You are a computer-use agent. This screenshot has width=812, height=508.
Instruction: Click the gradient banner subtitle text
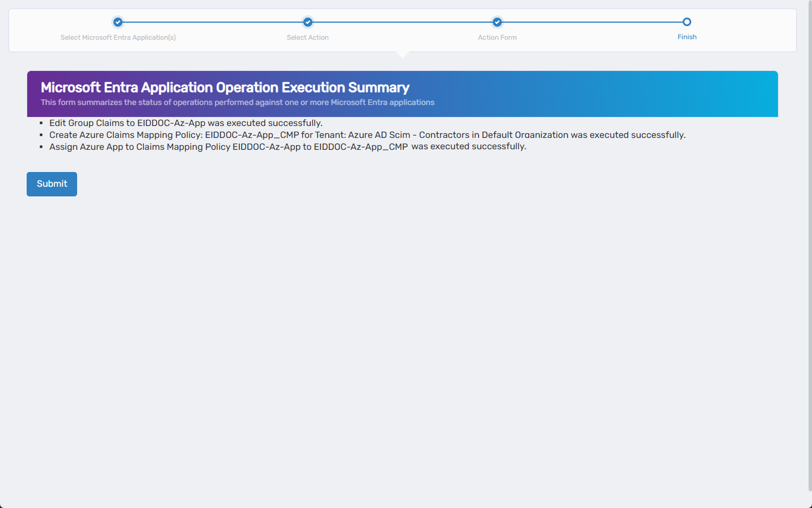tap(237, 102)
